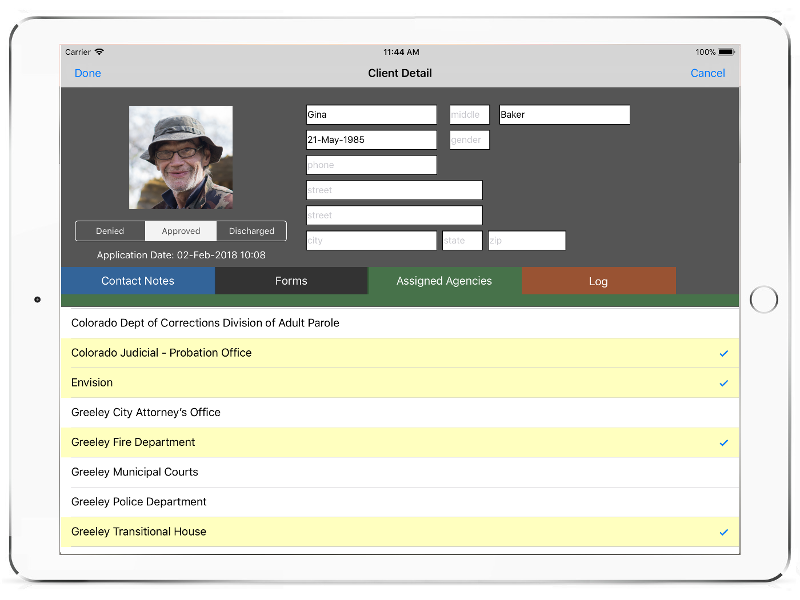The height and width of the screenshot is (600, 800).
Task: Tap the client profile photo
Action: click(181, 157)
